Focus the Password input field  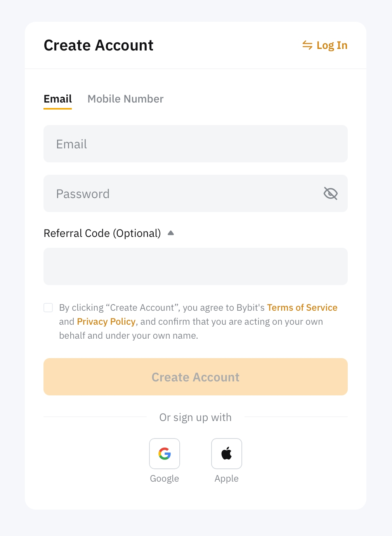click(182, 193)
